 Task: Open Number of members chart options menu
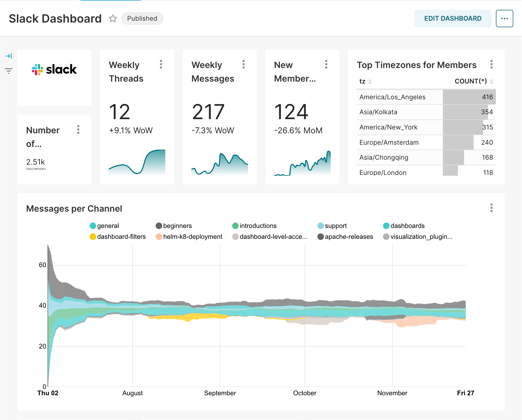pos(78,130)
